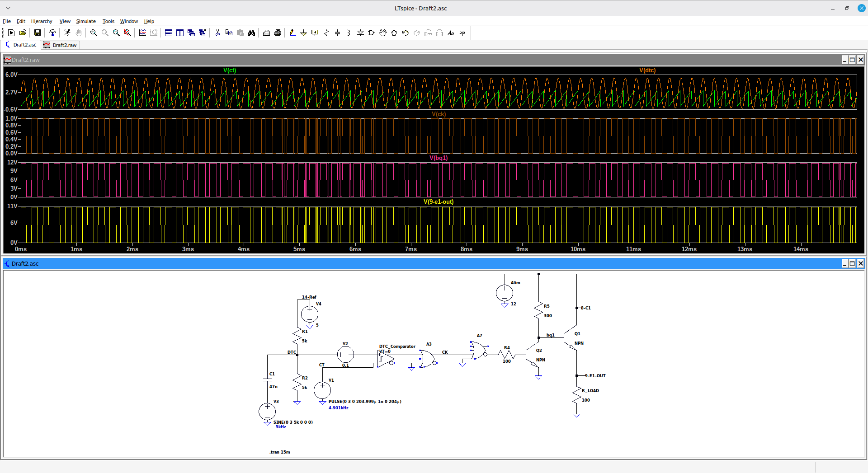Screen dimensions: 868x473
Task: Tile windows vertically
Action: coord(180,33)
